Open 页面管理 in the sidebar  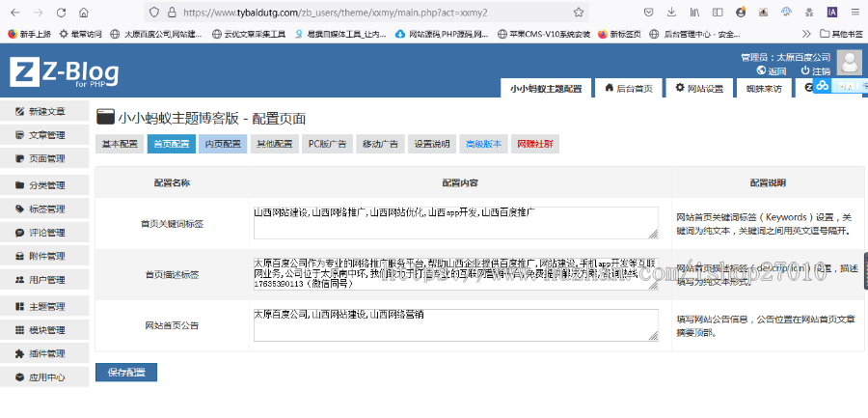pyautogui.click(x=44, y=158)
